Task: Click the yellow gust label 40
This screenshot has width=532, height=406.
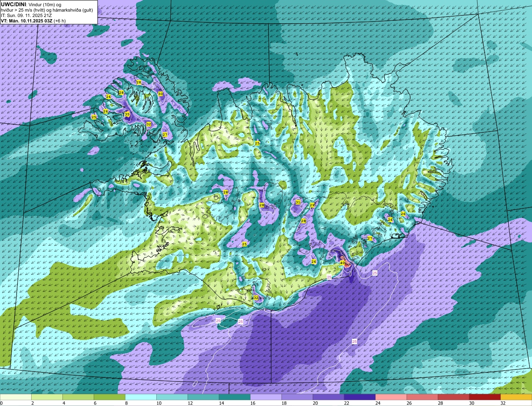Action: [x=342, y=263]
